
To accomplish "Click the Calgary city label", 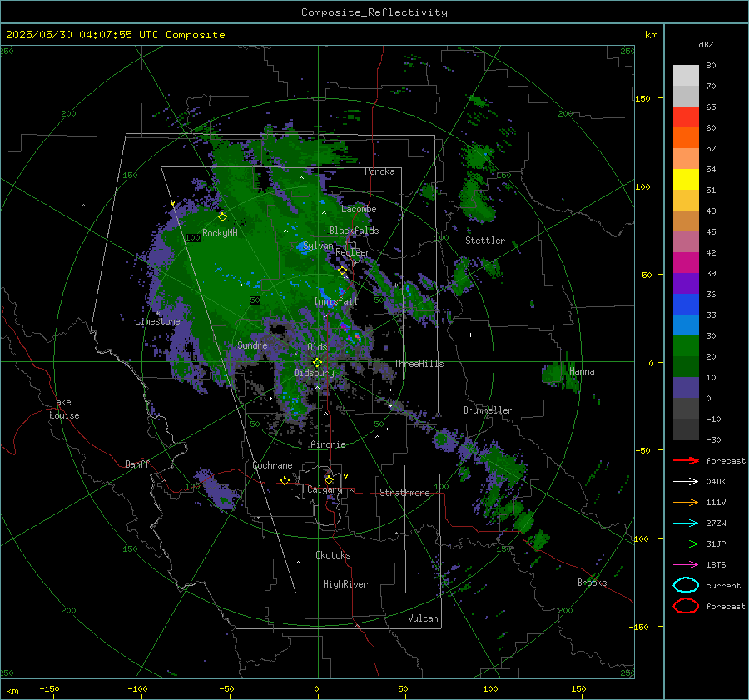I will pos(325,489).
